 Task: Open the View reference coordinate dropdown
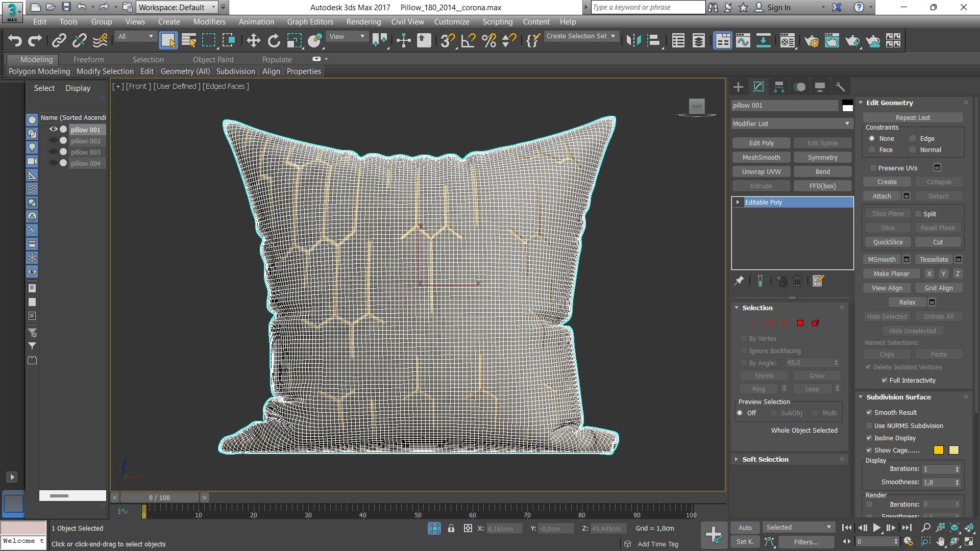coord(347,36)
